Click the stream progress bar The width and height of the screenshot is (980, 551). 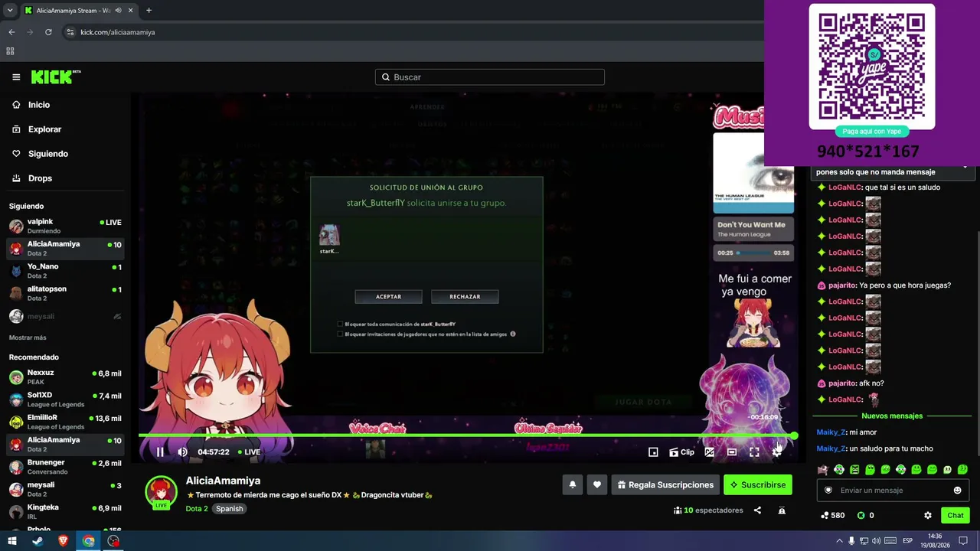(467, 435)
